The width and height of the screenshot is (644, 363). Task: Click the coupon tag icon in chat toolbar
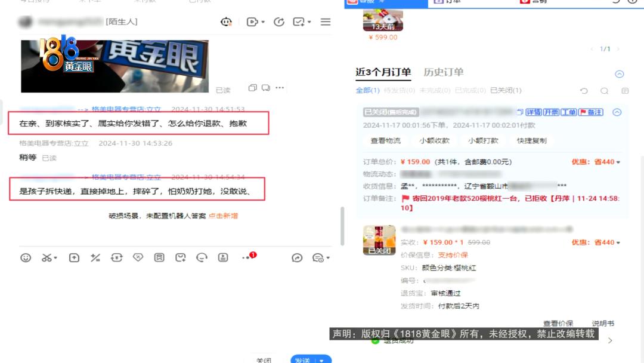click(138, 258)
